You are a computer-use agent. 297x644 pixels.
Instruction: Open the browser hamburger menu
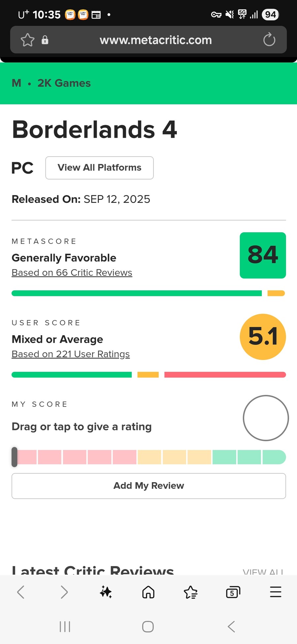[x=276, y=592]
